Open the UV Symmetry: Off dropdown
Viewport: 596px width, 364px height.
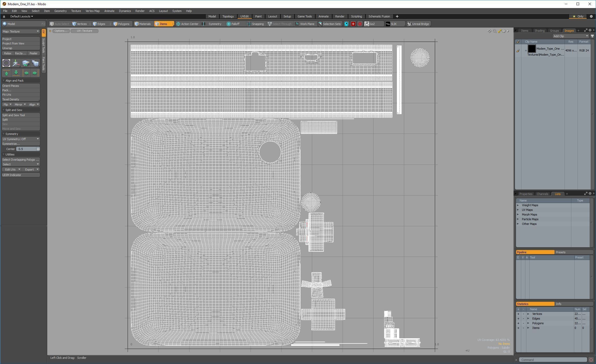pos(21,139)
